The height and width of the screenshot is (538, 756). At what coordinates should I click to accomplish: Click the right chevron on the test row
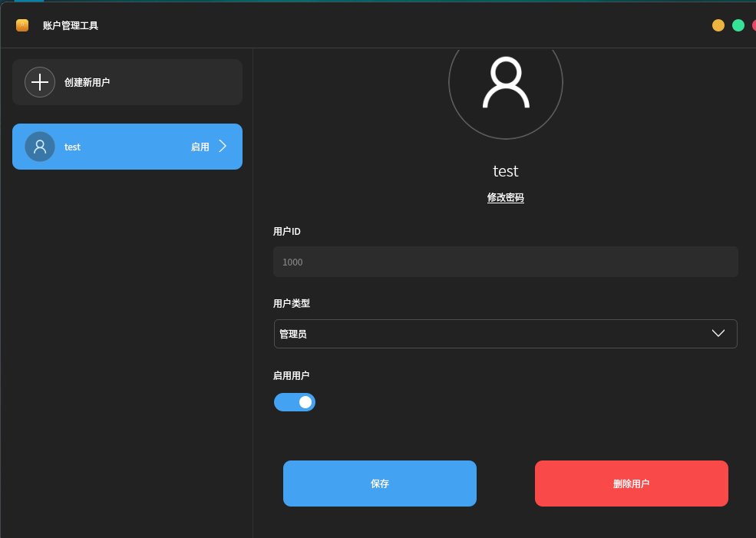[x=225, y=147]
